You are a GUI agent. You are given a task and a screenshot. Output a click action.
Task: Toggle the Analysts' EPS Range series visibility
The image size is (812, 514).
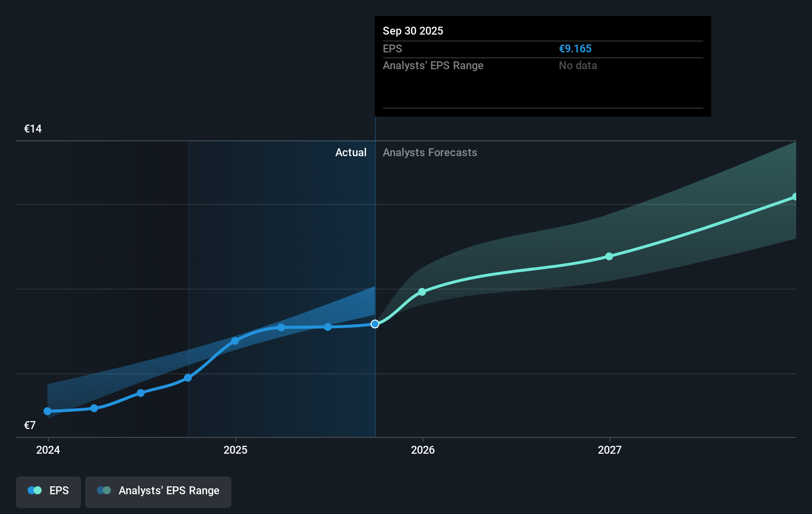pos(158,490)
